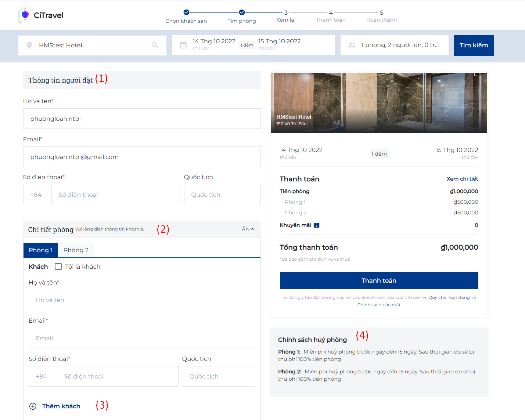Open the Xem chi tiết link

pyautogui.click(x=462, y=179)
